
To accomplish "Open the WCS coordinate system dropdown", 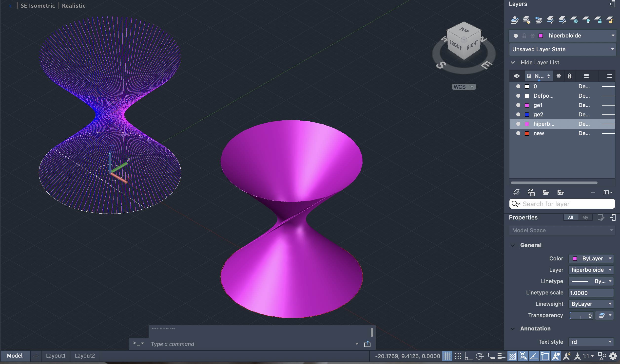I will (x=464, y=87).
